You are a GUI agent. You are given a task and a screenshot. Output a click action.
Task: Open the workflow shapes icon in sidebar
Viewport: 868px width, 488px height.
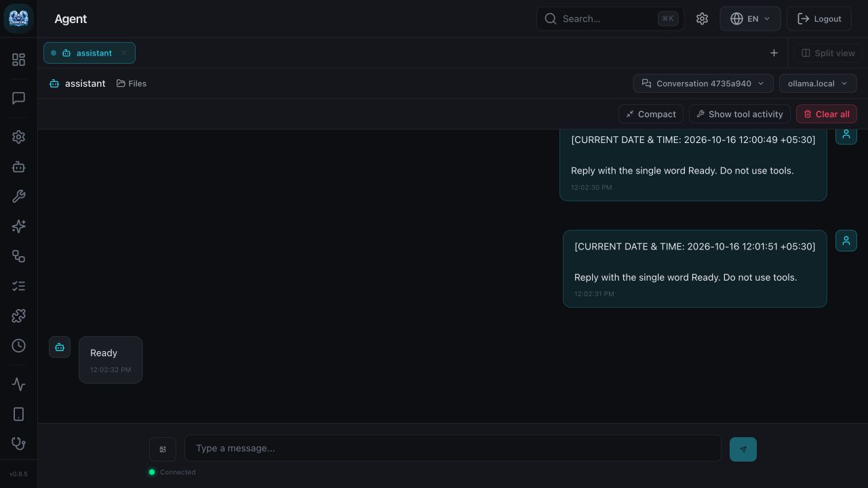point(18,256)
